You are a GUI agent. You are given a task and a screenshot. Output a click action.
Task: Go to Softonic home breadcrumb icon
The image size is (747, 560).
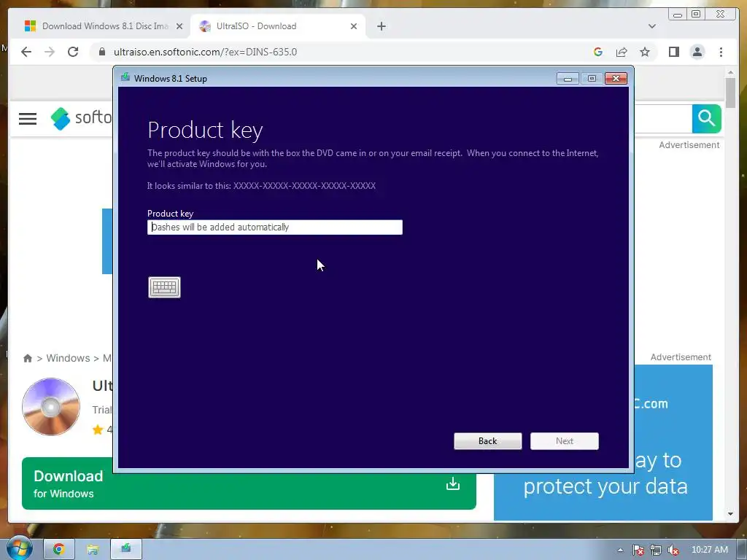click(x=28, y=358)
